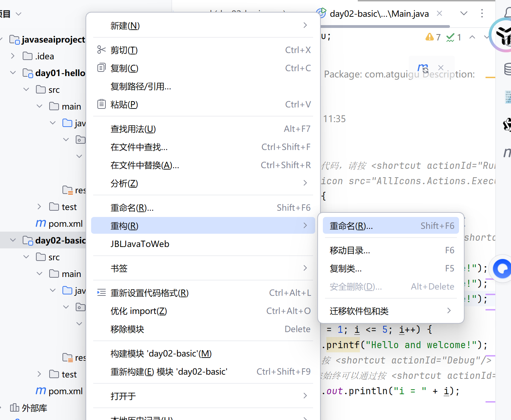The width and height of the screenshot is (511, 420).
Task: Click the pom.xml Maven icon under day02-basic
Action: click(x=41, y=391)
